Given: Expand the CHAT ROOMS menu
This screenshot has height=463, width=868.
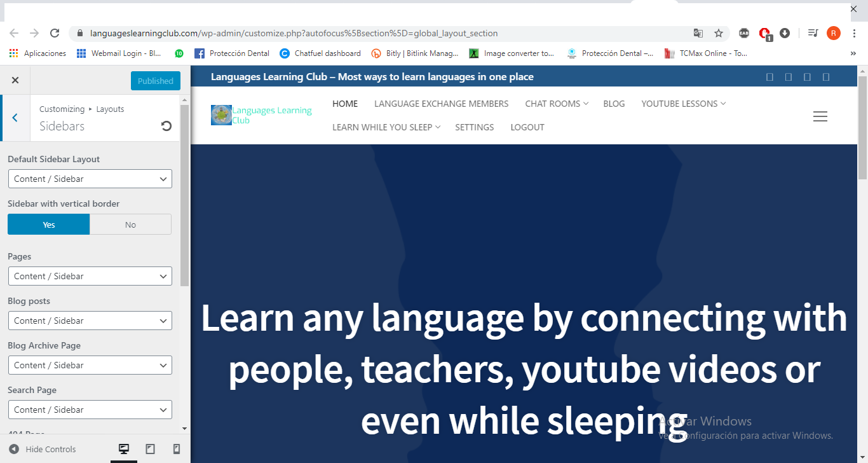Looking at the screenshot, I should point(557,104).
